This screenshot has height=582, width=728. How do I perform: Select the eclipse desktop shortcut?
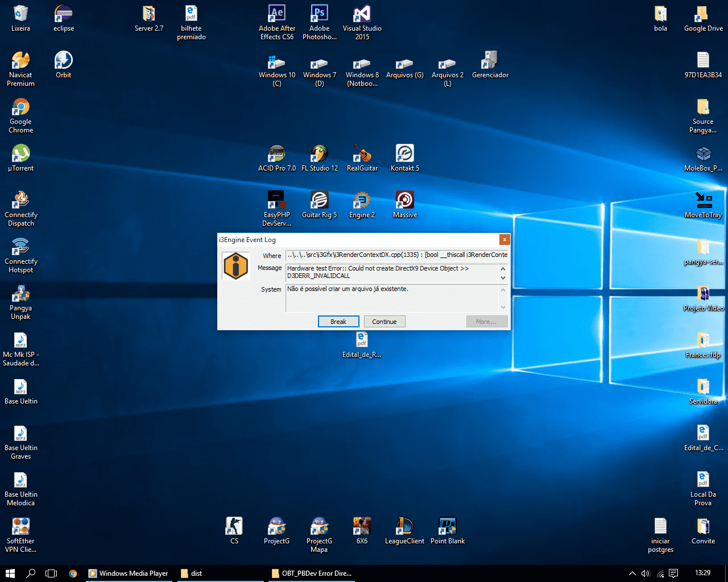click(64, 18)
